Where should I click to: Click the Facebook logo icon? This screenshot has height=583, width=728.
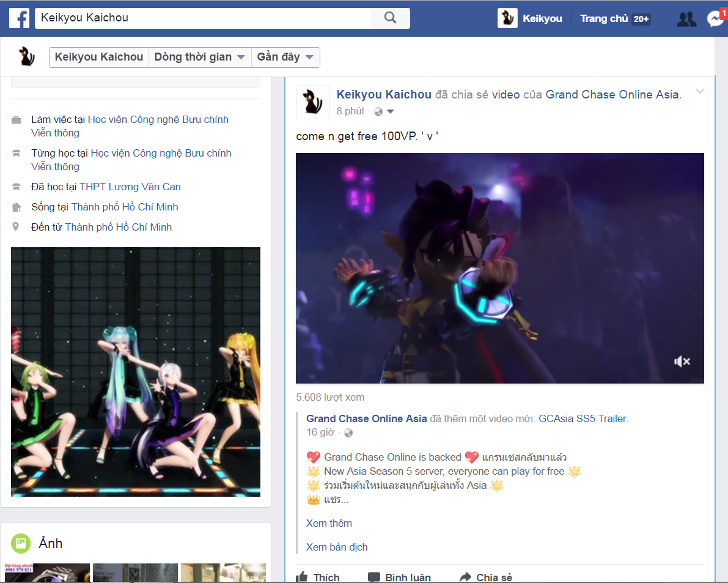click(19, 18)
